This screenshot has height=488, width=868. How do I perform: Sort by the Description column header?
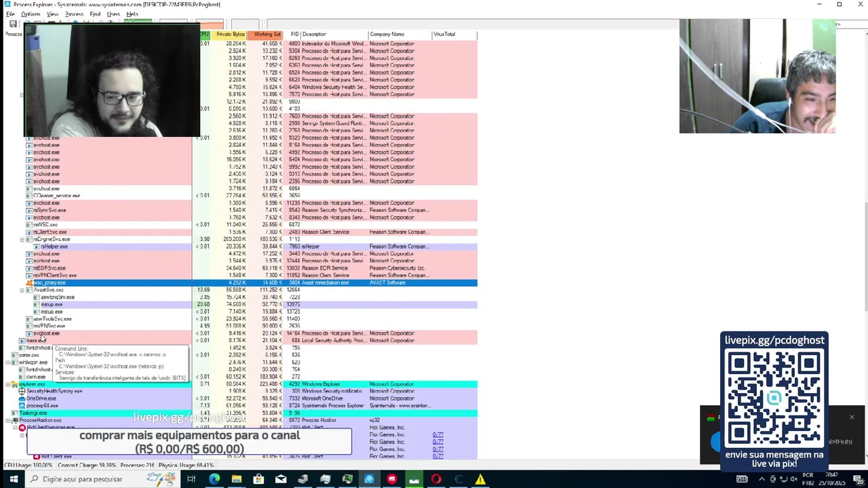tap(334, 34)
